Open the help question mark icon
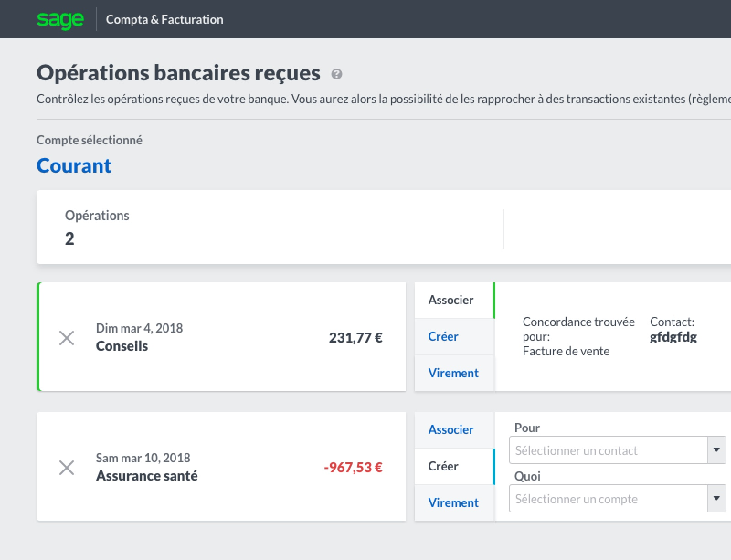 point(337,74)
